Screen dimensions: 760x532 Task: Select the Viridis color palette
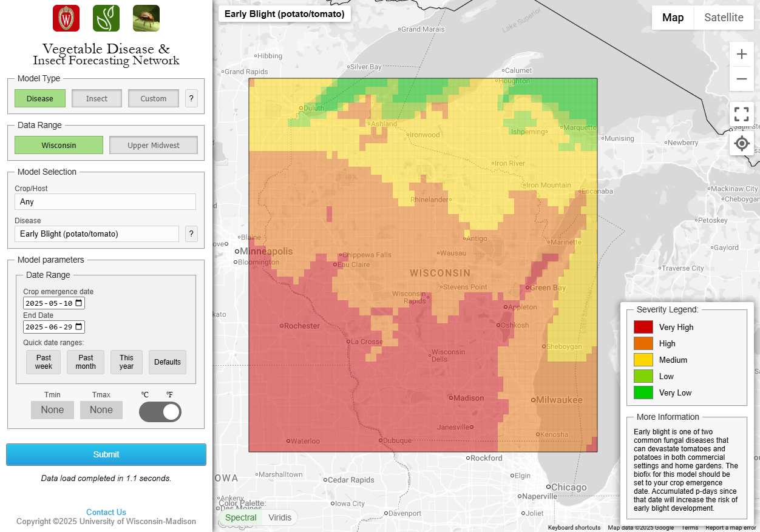280,517
